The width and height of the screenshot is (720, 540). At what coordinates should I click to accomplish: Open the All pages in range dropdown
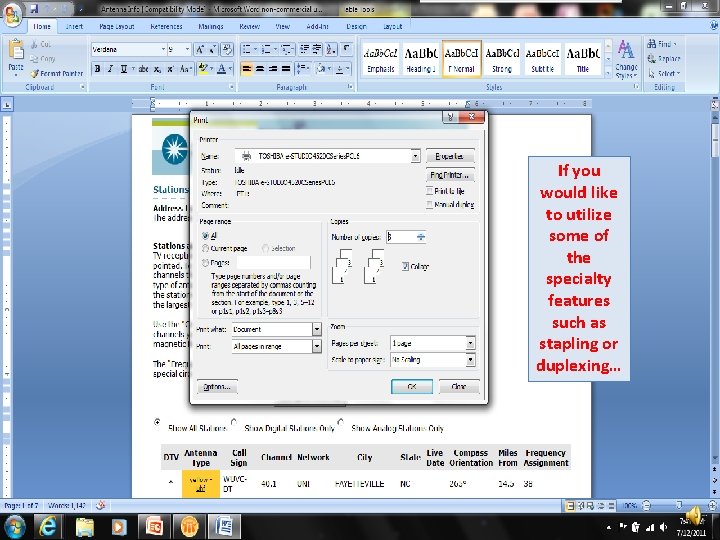pyautogui.click(x=317, y=346)
